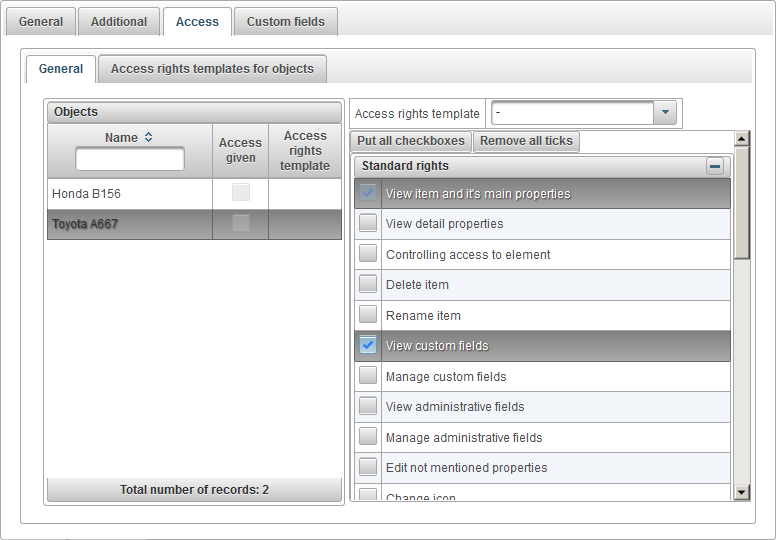Open Access rights templates for objects tab

tap(212, 69)
